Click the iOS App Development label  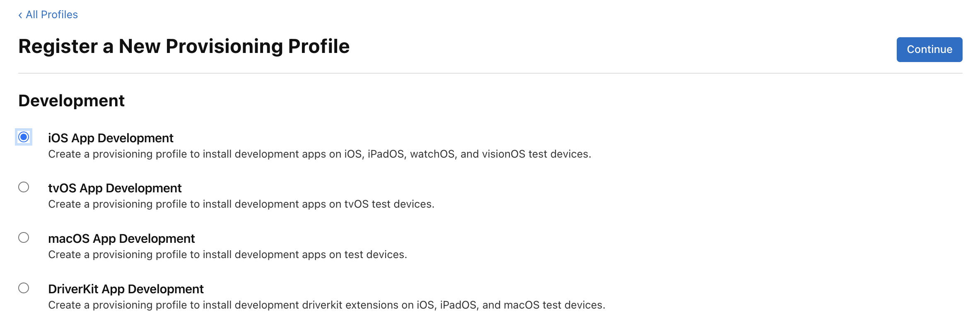[111, 138]
